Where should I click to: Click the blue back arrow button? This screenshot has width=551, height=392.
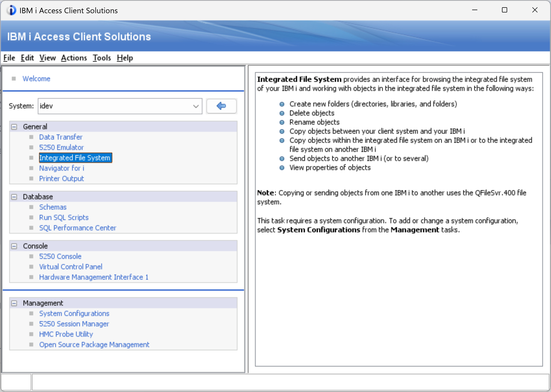[221, 106]
